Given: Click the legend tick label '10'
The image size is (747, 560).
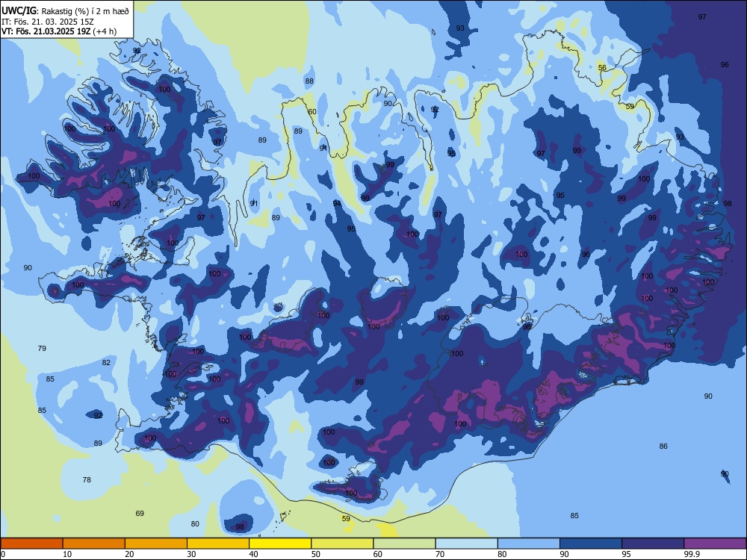Looking at the screenshot, I should [x=68, y=554].
